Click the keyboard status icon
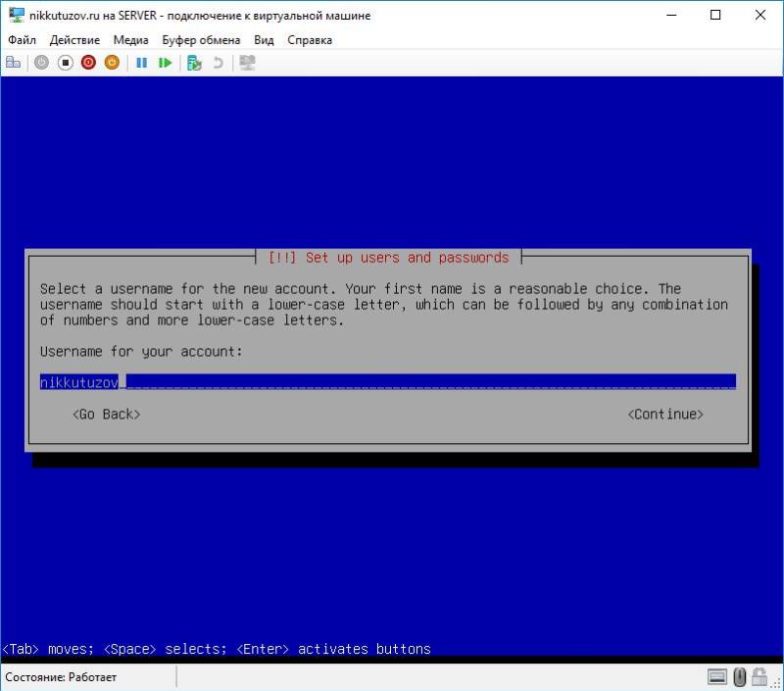This screenshot has width=784, height=691. [717, 676]
